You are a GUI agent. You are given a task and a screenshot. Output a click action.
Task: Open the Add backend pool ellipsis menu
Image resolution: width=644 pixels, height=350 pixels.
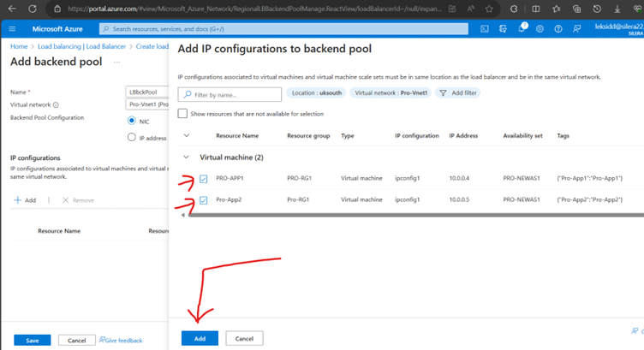click(116, 62)
